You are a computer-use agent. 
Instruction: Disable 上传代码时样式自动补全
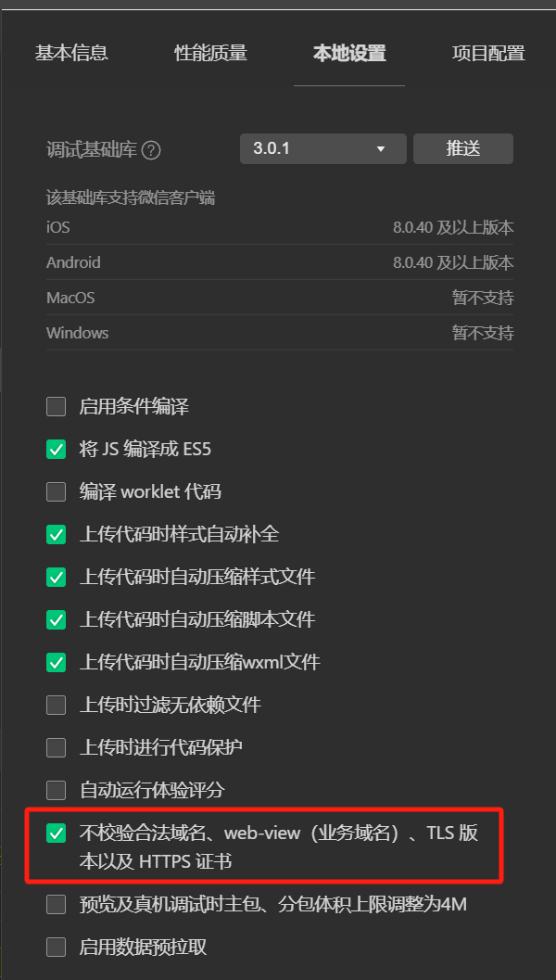[57, 534]
